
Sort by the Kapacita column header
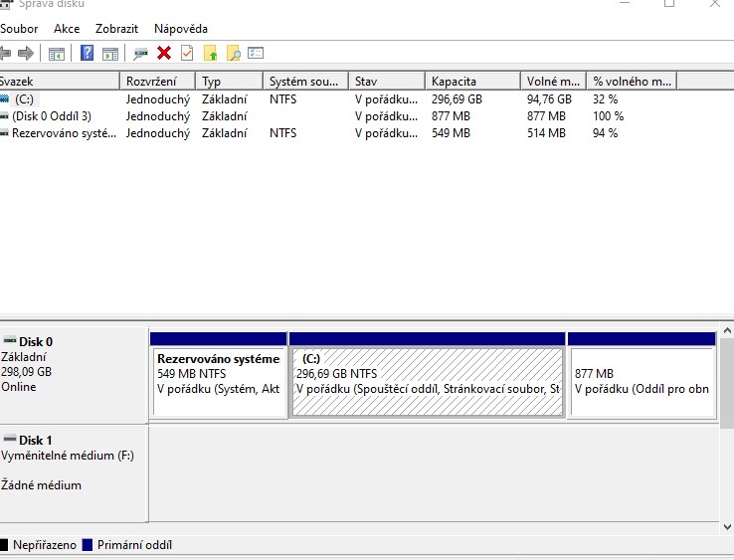click(x=473, y=81)
